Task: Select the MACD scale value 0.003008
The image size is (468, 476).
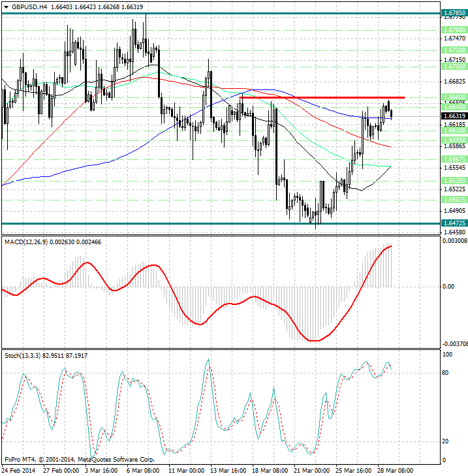Action: 455,241
